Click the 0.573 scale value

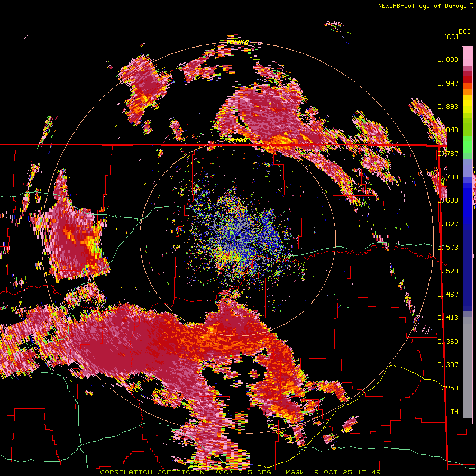click(448, 248)
